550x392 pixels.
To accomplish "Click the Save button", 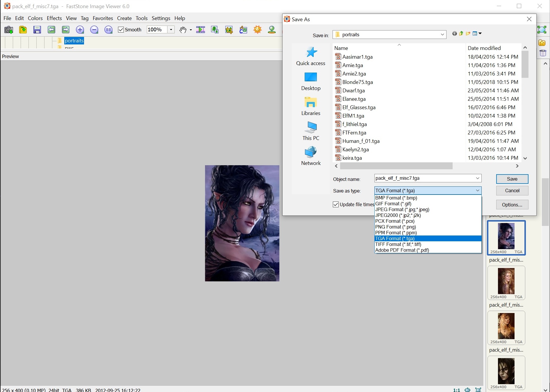I will tap(512, 179).
